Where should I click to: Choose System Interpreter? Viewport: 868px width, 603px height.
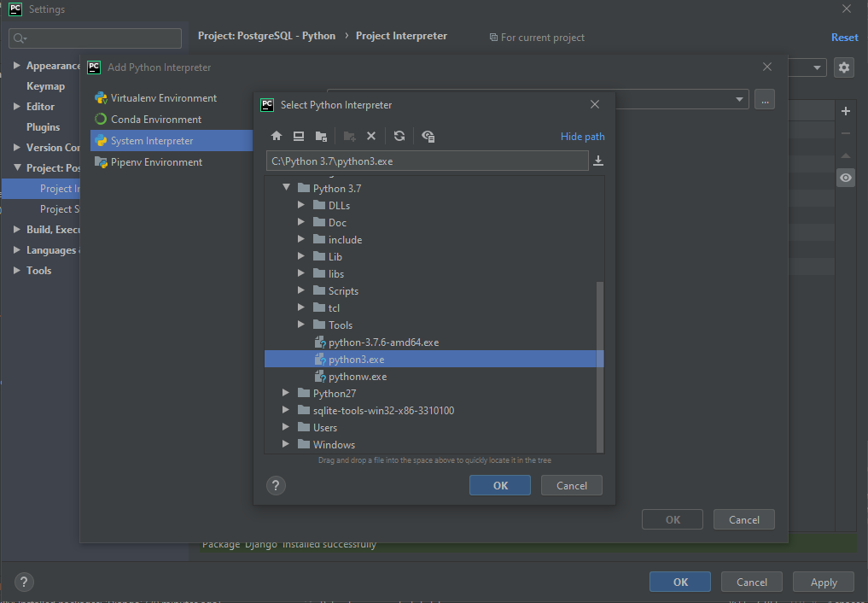(x=172, y=141)
